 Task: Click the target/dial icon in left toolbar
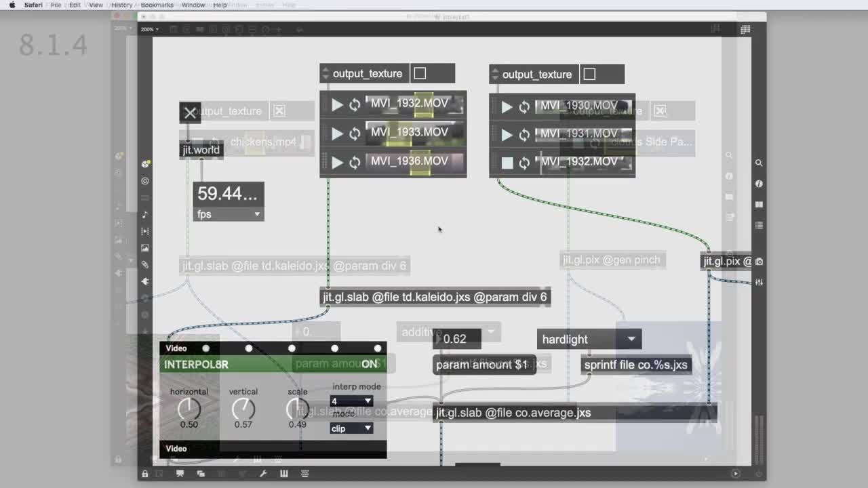coord(145,181)
